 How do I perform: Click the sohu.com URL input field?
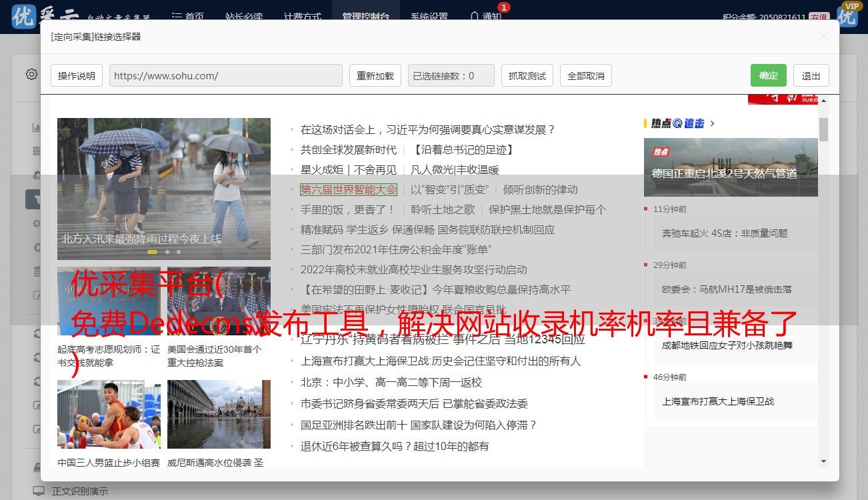tap(225, 76)
